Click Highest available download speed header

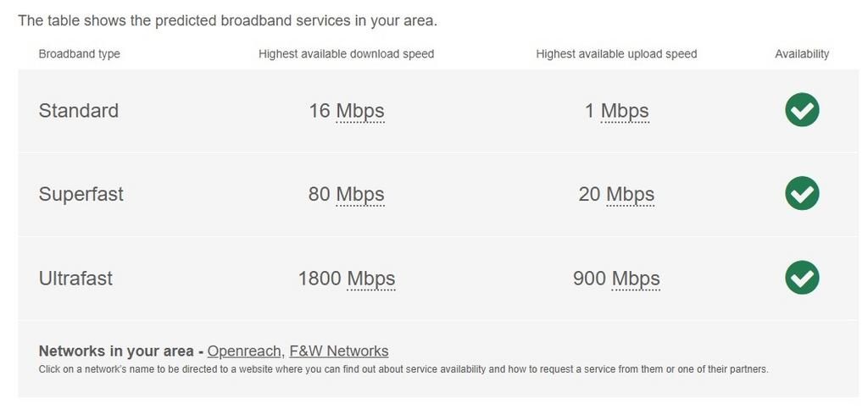pyautogui.click(x=346, y=54)
